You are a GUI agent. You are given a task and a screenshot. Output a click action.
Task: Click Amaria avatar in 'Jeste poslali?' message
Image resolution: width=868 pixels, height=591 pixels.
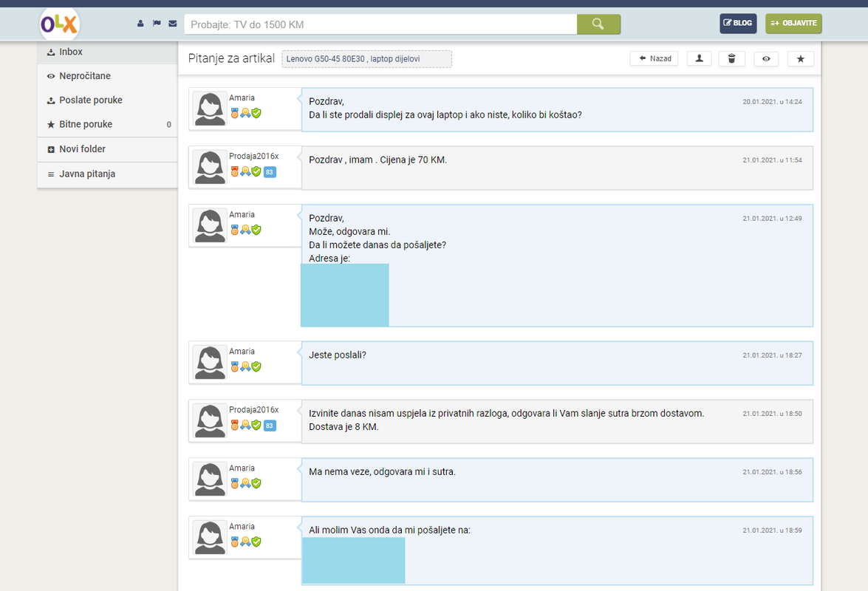(x=210, y=363)
